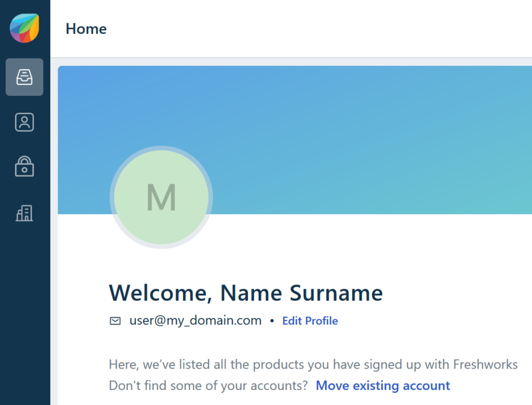Select the user@my_domain.com email address

point(195,320)
